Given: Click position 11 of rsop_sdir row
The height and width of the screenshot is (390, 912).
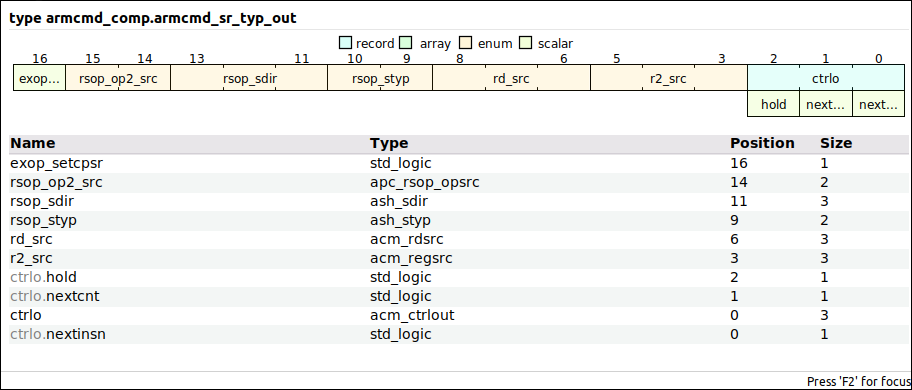Looking at the screenshot, I should 739,202.
